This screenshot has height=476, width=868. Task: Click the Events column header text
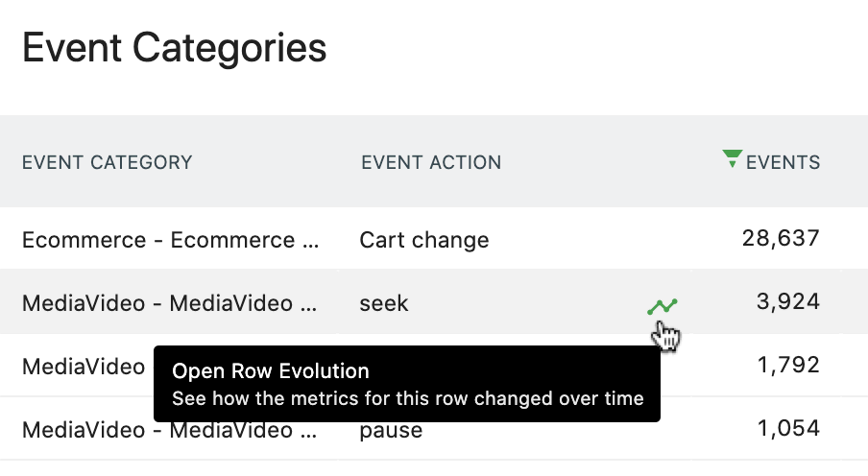783,162
